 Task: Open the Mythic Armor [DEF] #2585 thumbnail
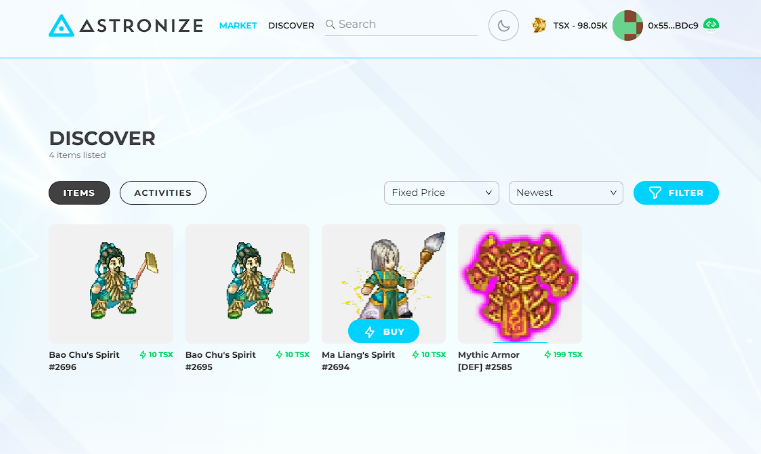pyautogui.click(x=520, y=284)
